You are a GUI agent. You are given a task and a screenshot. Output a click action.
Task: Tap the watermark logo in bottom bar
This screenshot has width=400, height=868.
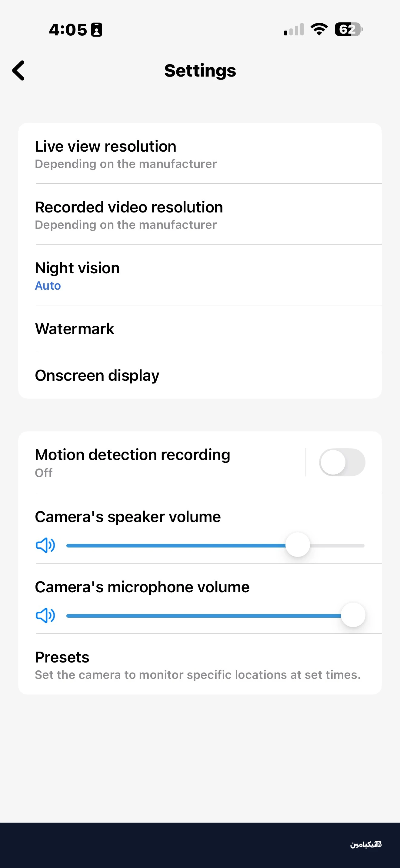(365, 844)
